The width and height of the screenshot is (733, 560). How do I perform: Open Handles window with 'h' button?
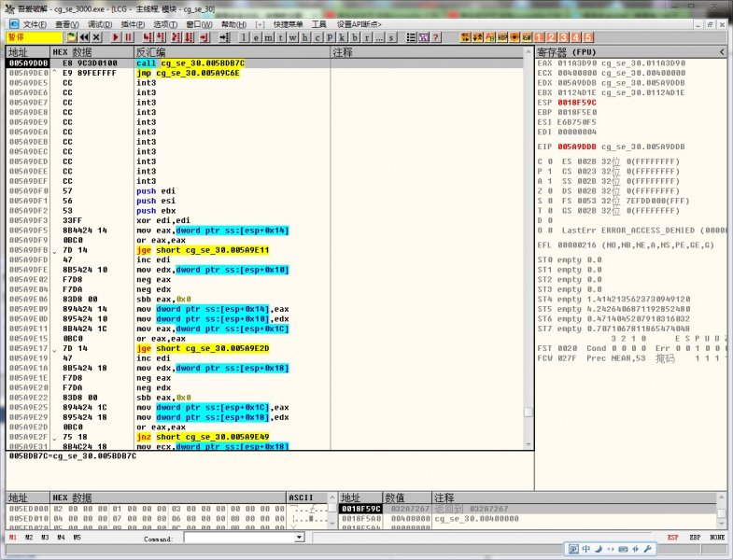(304, 37)
